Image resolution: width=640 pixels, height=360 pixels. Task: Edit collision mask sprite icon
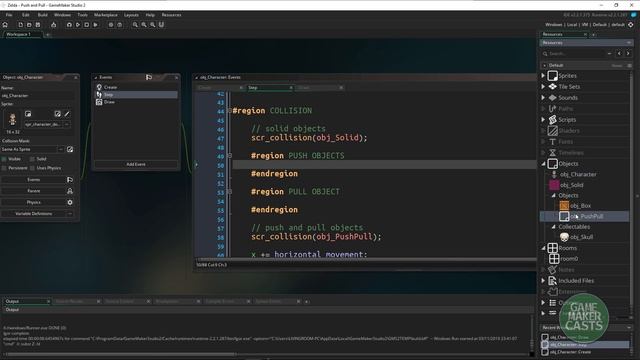click(x=70, y=149)
